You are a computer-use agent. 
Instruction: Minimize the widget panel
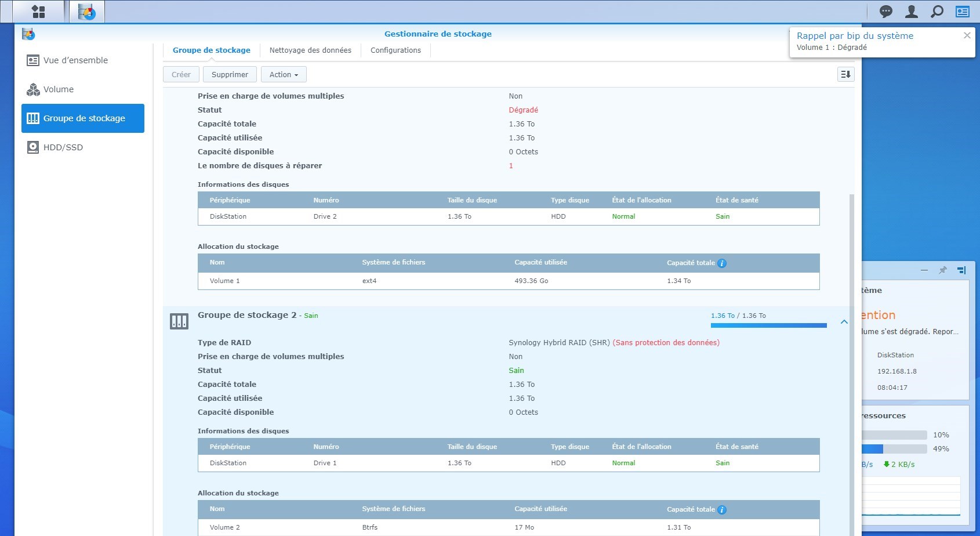point(924,270)
